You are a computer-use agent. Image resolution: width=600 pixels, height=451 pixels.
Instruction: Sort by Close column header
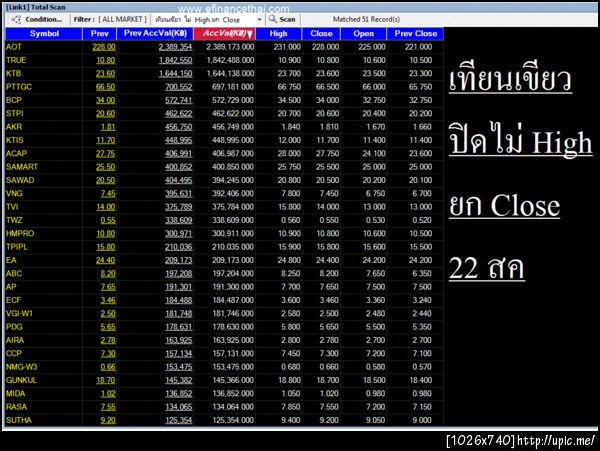[x=321, y=34]
